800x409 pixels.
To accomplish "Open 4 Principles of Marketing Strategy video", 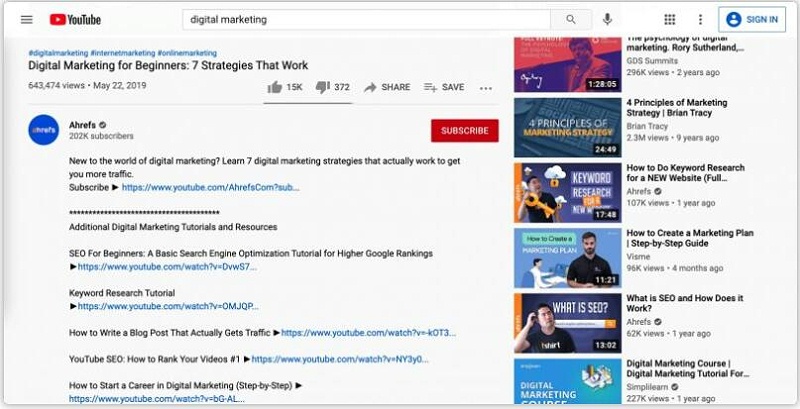I will click(x=565, y=127).
